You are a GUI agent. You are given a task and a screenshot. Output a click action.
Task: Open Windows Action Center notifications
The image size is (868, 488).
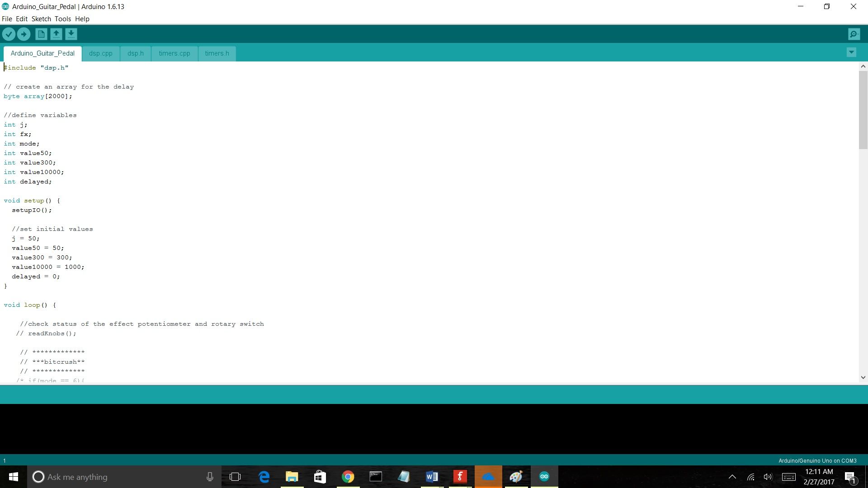[x=850, y=477]
